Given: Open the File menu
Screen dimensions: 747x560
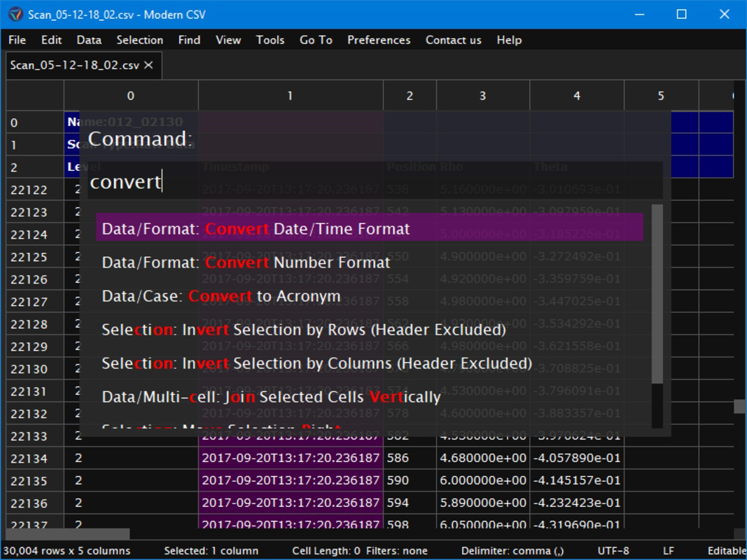Looking at the screenshot, I should 16,40.
